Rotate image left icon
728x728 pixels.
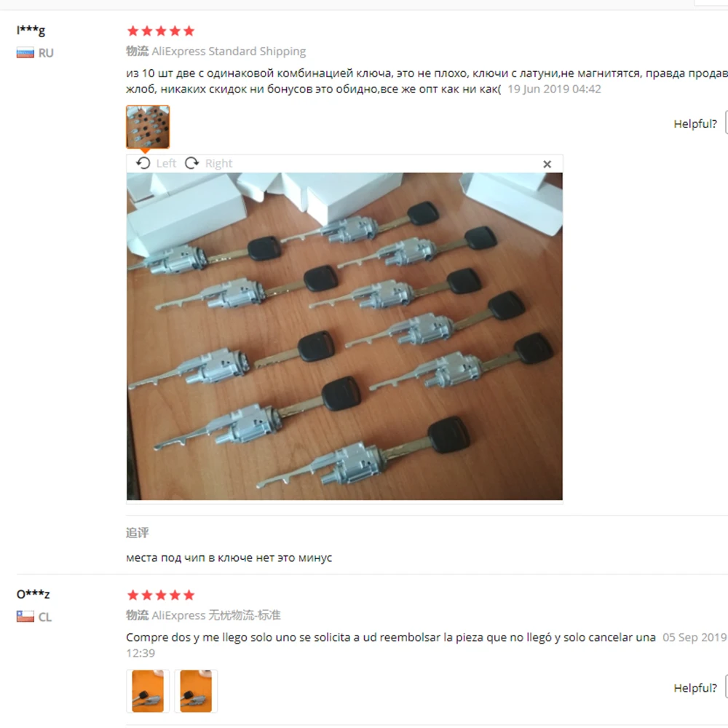point(143,163)
